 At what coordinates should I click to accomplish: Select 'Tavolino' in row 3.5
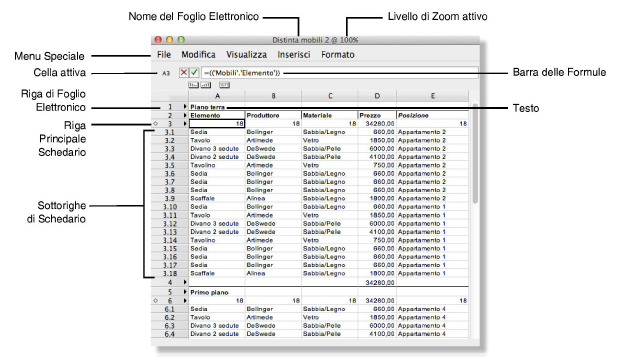(217, 165)
